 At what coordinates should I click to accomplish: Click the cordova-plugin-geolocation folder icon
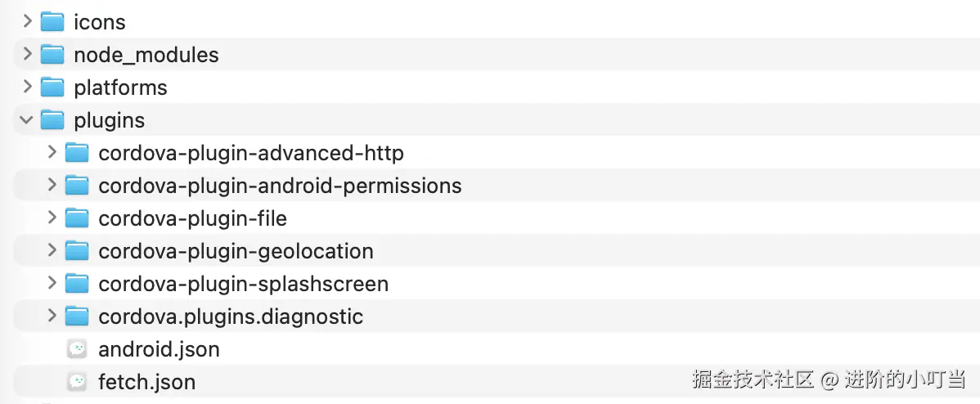(x=77, y=251)
